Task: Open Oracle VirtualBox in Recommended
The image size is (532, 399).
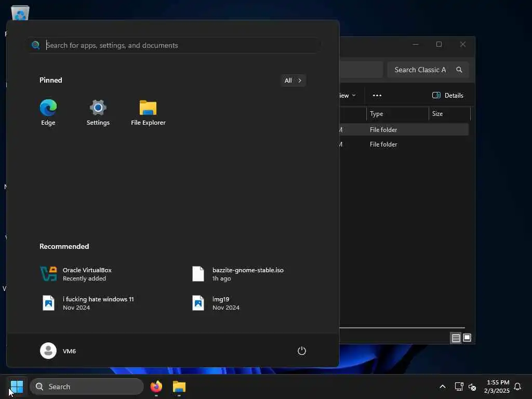Action: coord(76,274)
